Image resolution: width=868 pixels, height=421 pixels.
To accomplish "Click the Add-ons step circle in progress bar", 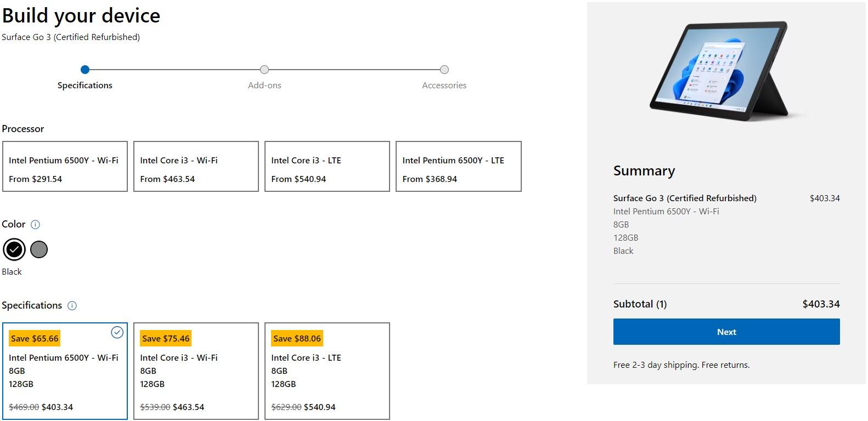I will 264,70.
